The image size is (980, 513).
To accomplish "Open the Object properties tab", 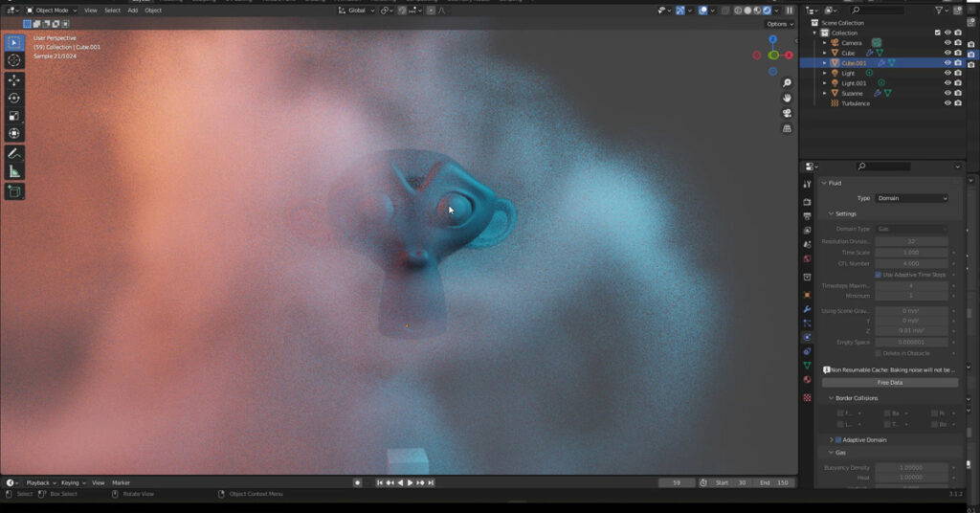I will click(x=807, y=295).
